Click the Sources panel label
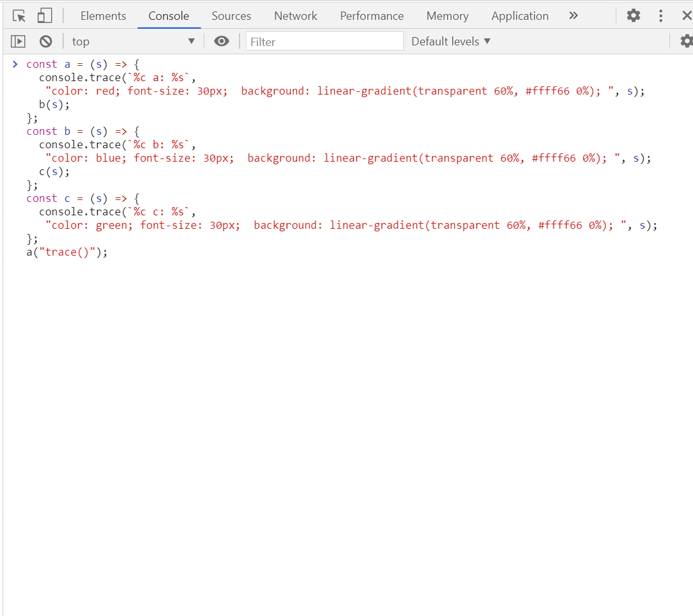 click(231, 15)
